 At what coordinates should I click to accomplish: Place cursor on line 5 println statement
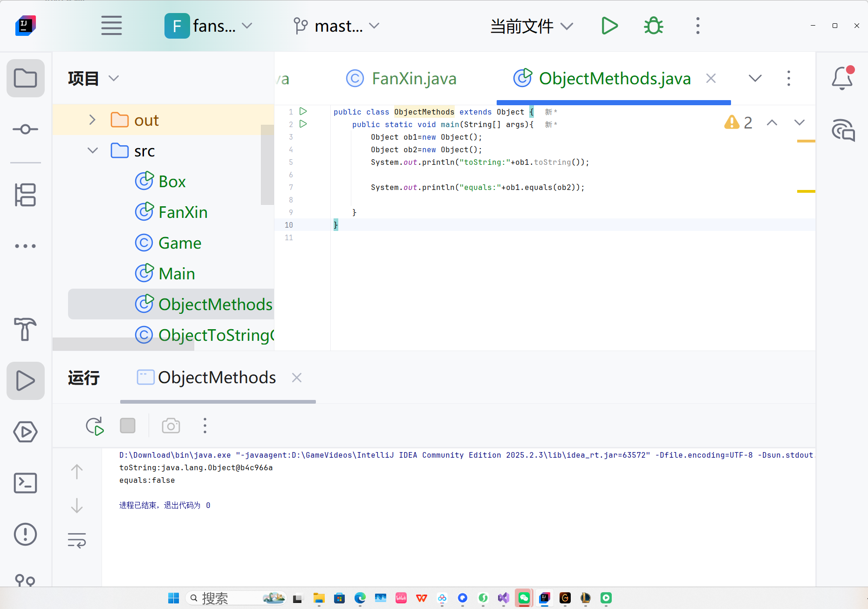click(x=480, y=162)
